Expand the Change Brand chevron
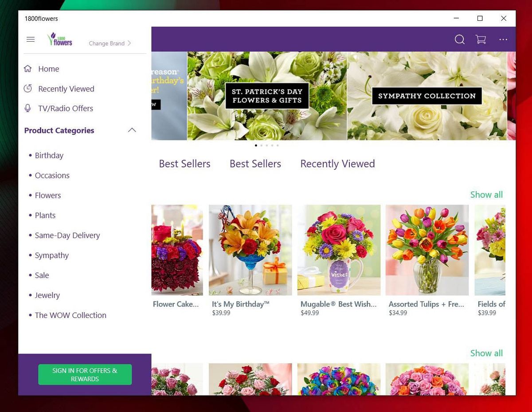 pyautogui.click(x=129, y=43)
